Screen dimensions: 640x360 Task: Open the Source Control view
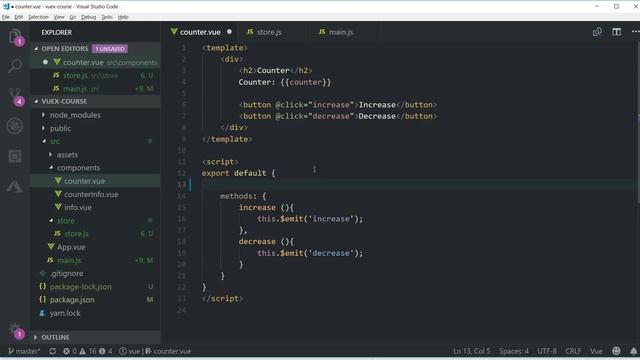tap(15, 96)
